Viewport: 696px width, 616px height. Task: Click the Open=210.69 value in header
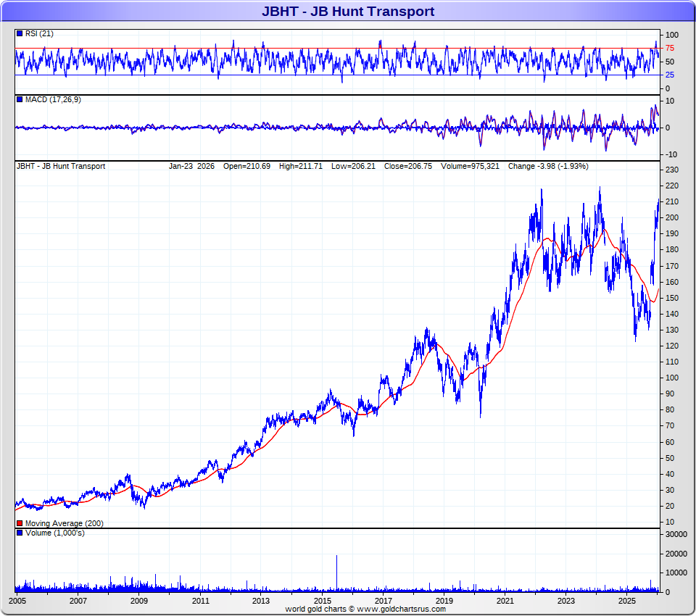pyautogui.click(x=246, y=166)
